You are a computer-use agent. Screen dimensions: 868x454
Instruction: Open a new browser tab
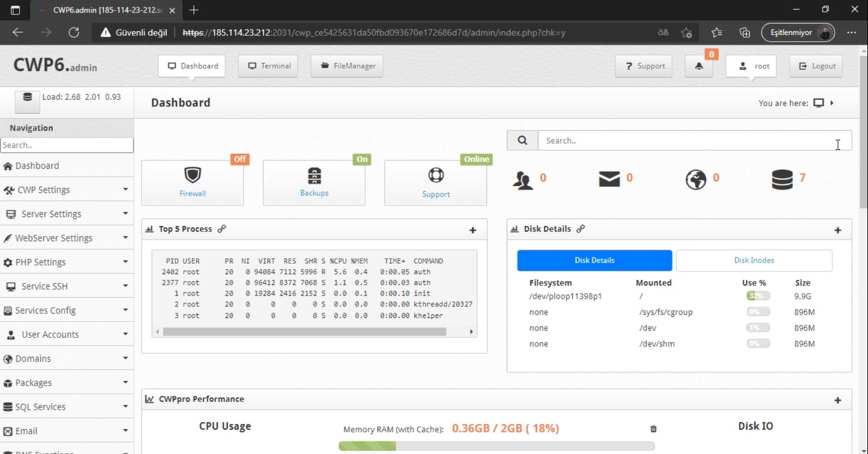(194, 10)
